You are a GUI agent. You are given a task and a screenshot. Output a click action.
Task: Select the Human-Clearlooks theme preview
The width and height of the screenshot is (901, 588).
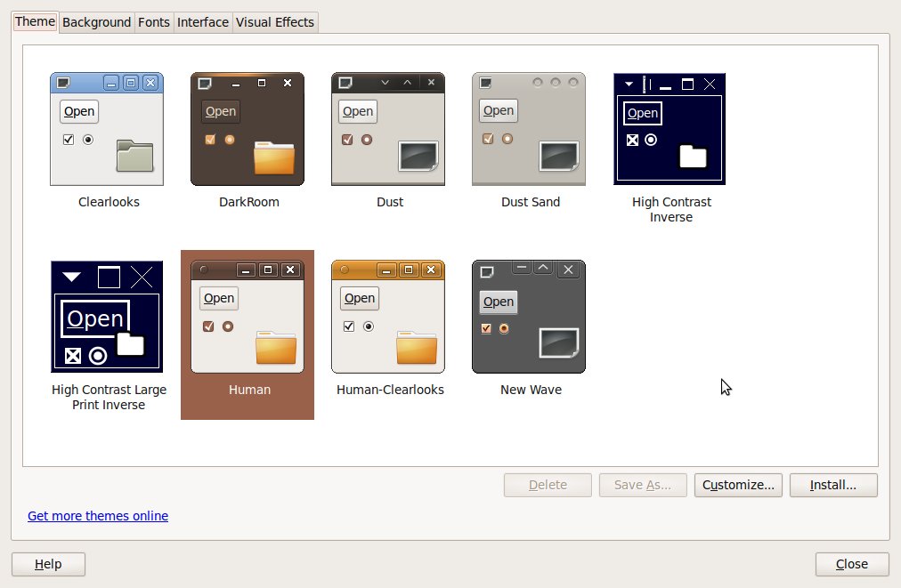click(x=388, y=317)
